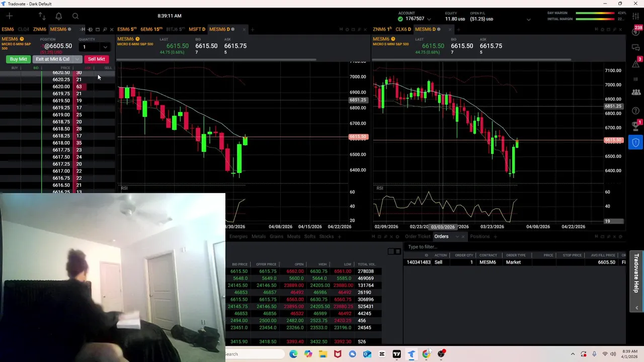Open the notification bell icon

pos(58,16)
